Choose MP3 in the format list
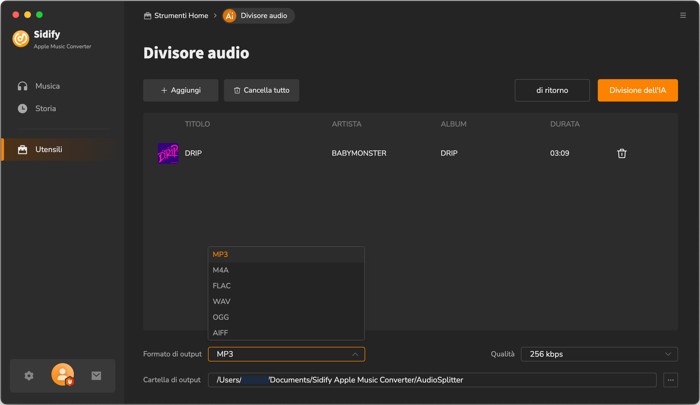 click(x=286, y=255)
